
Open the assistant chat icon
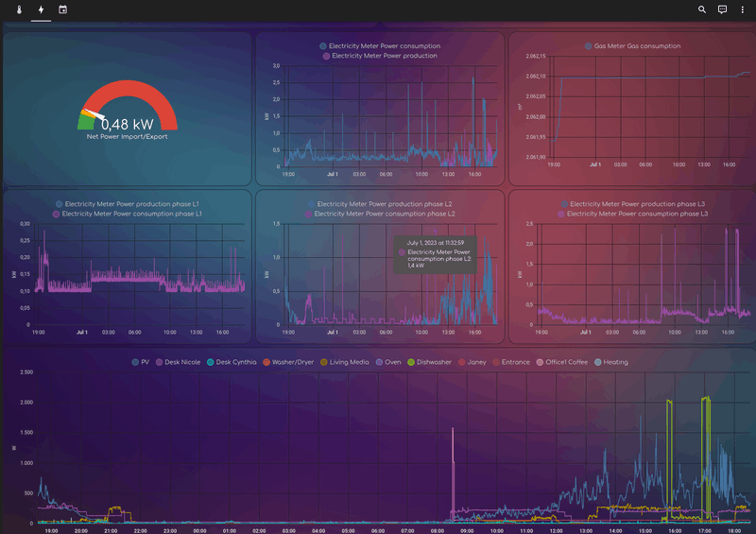[x=722, y=9]
